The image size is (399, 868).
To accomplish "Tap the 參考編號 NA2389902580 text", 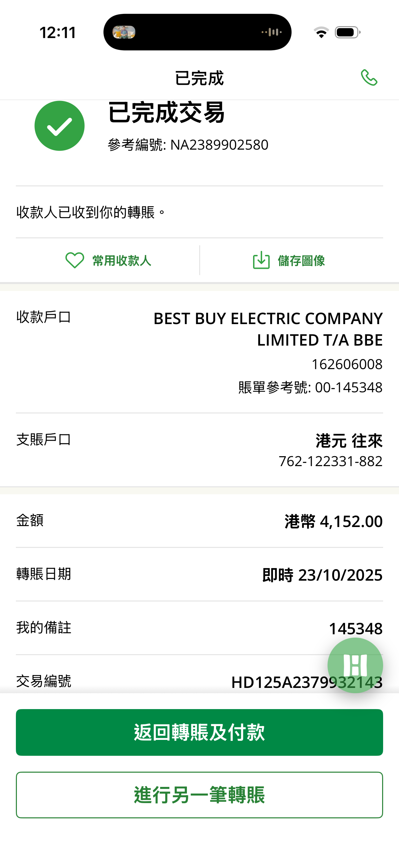I will click(188, 145).
